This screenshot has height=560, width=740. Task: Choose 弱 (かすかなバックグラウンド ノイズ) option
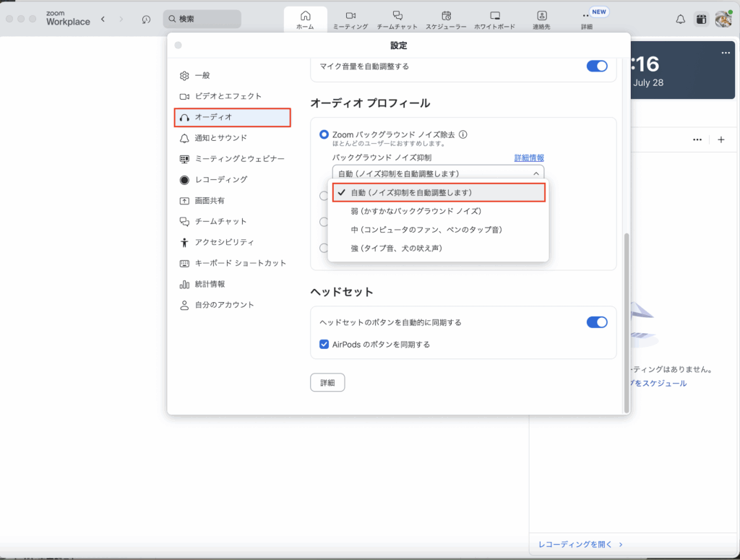(x=438, y=211)
